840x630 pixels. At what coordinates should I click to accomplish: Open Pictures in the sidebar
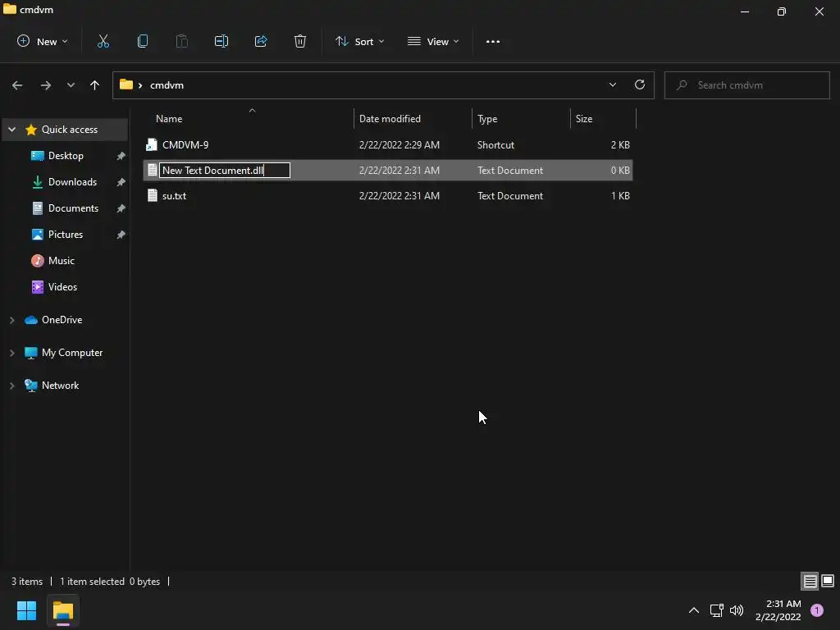pyautogui.click(x=66, y=235)
